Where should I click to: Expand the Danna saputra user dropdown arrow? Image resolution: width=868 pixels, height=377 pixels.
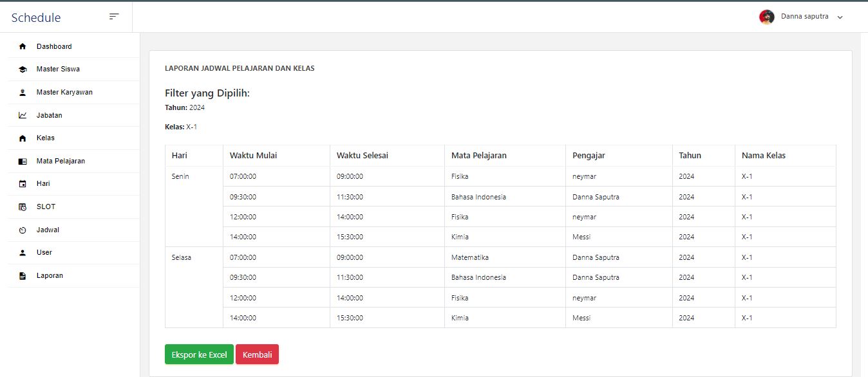click(x=840, y=17)
